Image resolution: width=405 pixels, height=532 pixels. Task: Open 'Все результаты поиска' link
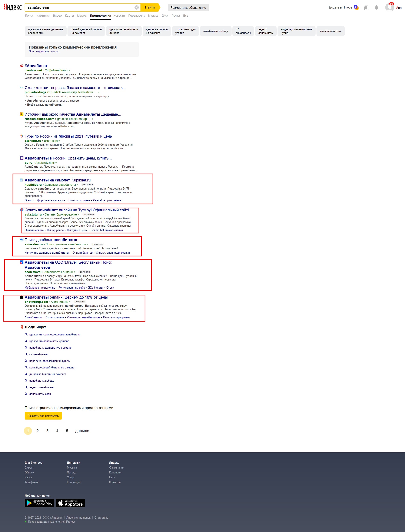point(43,51)
